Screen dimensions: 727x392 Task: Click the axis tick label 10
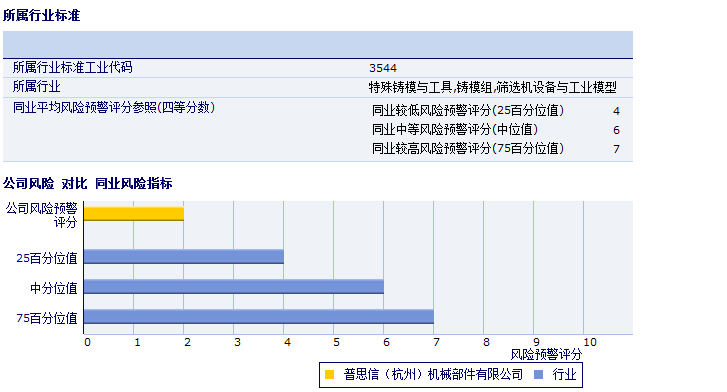click(x=590, y=342)
